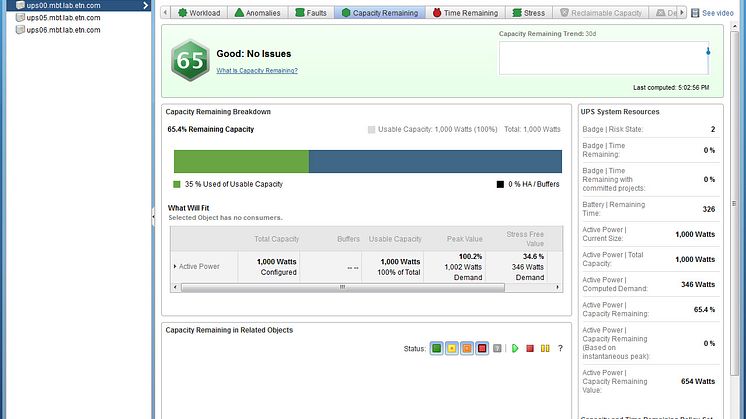
Task: Click the See video link
Action: [712, 13]
